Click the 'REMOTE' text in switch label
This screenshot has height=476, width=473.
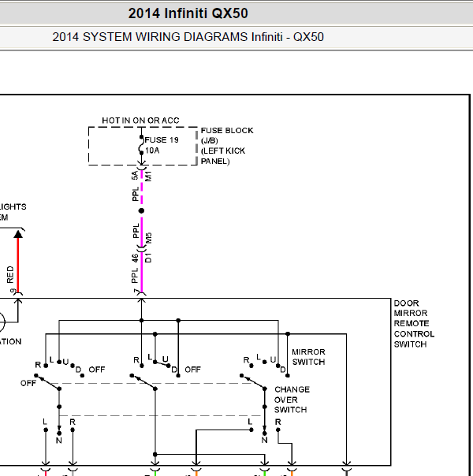click(412, 324)
